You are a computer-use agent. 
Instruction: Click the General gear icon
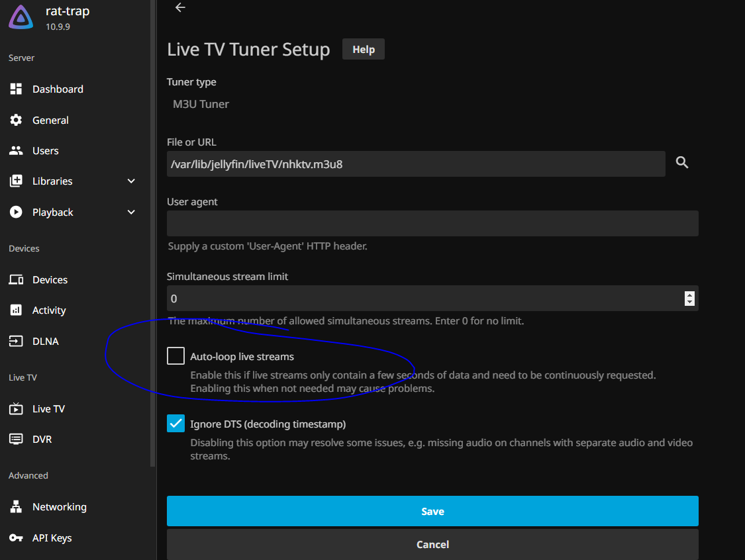[16, 120]
